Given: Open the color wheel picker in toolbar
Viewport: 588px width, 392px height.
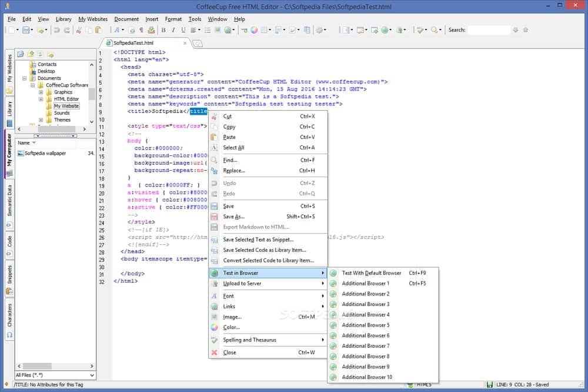Looking at the screenshot, I should pos(254,30).
